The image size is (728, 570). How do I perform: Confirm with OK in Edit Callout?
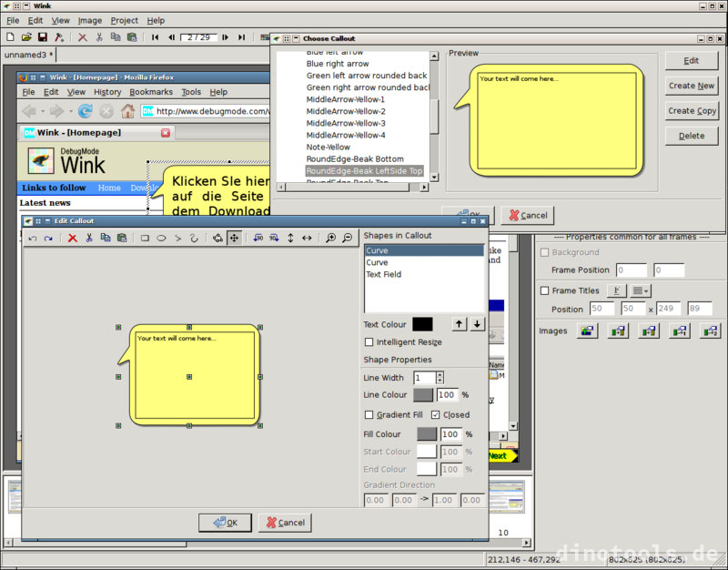click(x=225, y=523)
